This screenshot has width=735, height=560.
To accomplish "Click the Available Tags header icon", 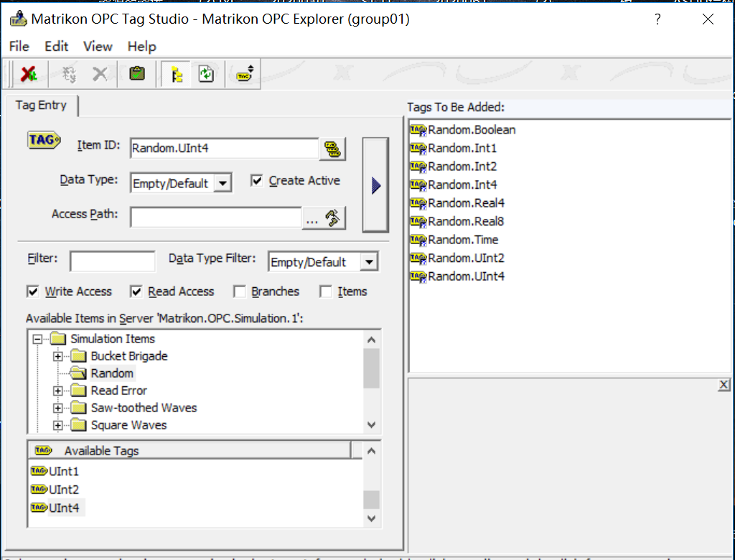I will click(43, 450).
